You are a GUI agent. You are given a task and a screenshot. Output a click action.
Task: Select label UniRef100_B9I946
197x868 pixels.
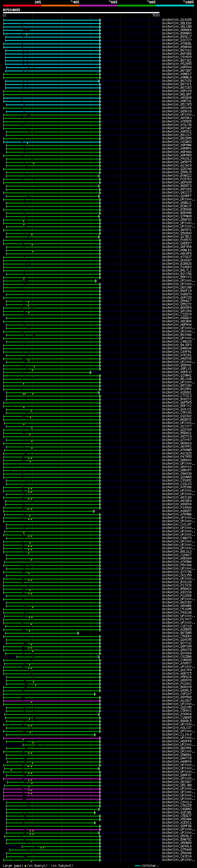pyautogui.click(x=177, y=335)
